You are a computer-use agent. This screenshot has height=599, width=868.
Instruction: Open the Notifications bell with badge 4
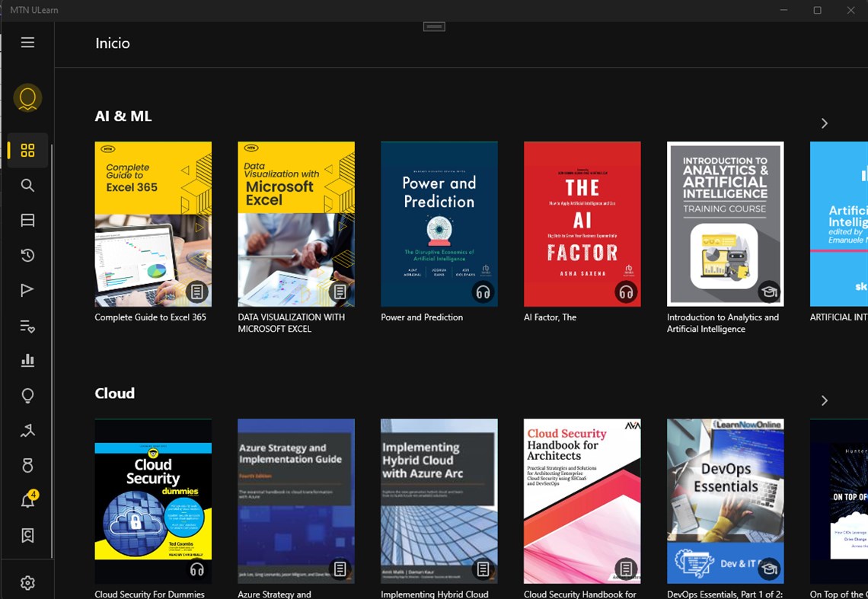[x=29, y=499]
